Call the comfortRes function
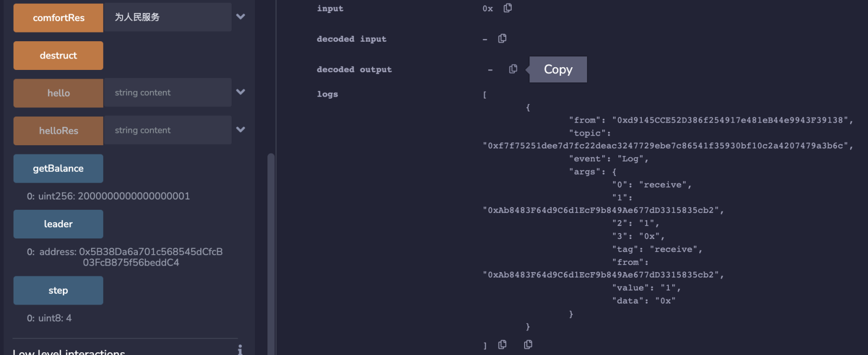Screen dimensions: 868x355 [58, 17]
